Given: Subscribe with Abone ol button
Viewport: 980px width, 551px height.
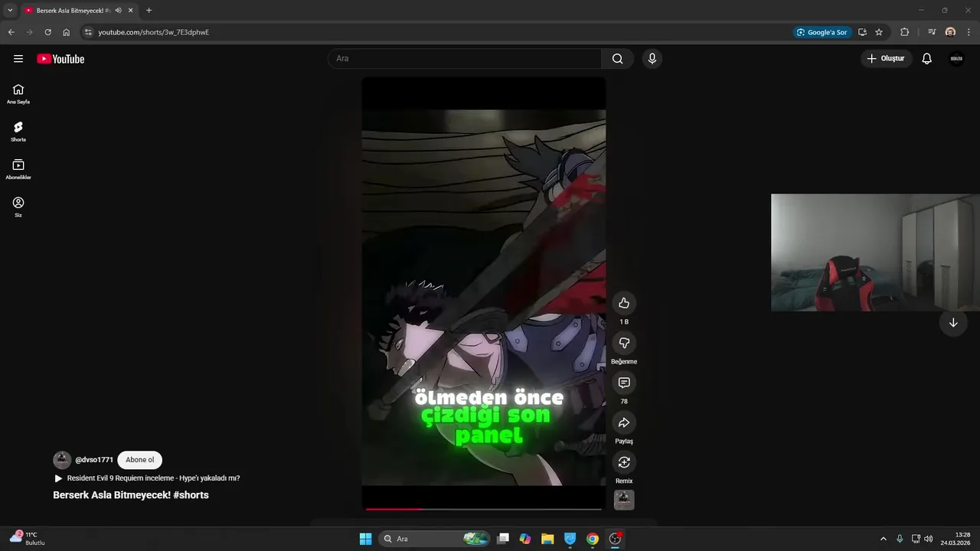Looking at the screenshot, I should 139,460.
